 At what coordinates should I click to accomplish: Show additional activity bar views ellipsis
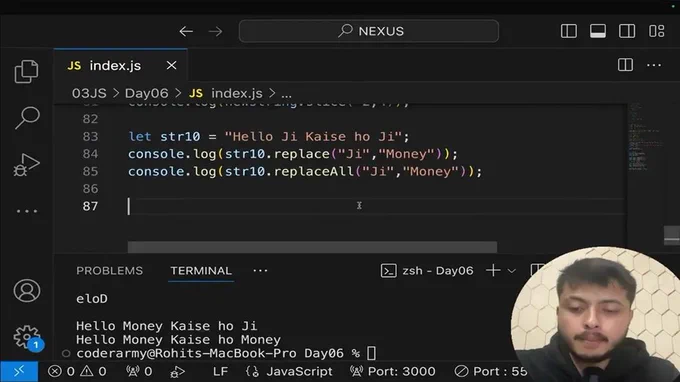(27, 211)
